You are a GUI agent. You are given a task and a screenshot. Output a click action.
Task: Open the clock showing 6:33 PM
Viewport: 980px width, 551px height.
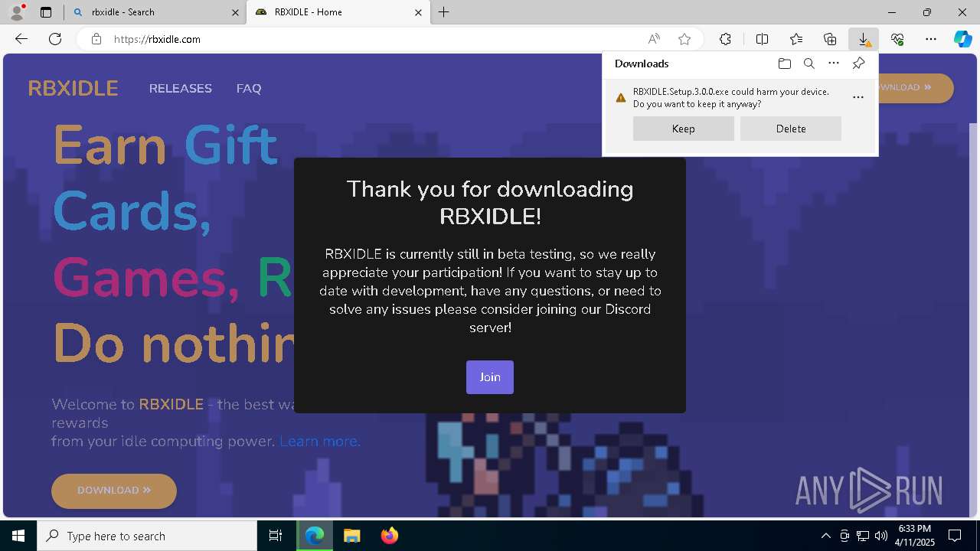pos(914,536)
